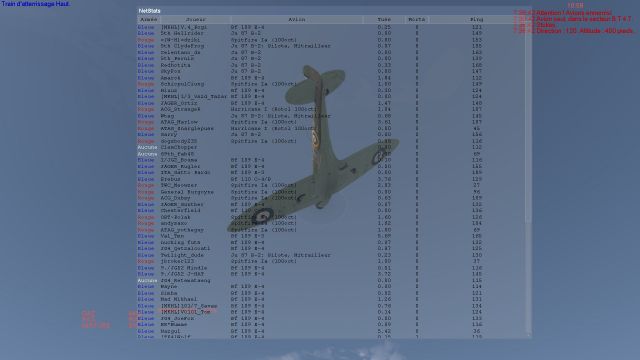Select the Mad Mikhael player row

pyautogui.click(x=331, y=299)
